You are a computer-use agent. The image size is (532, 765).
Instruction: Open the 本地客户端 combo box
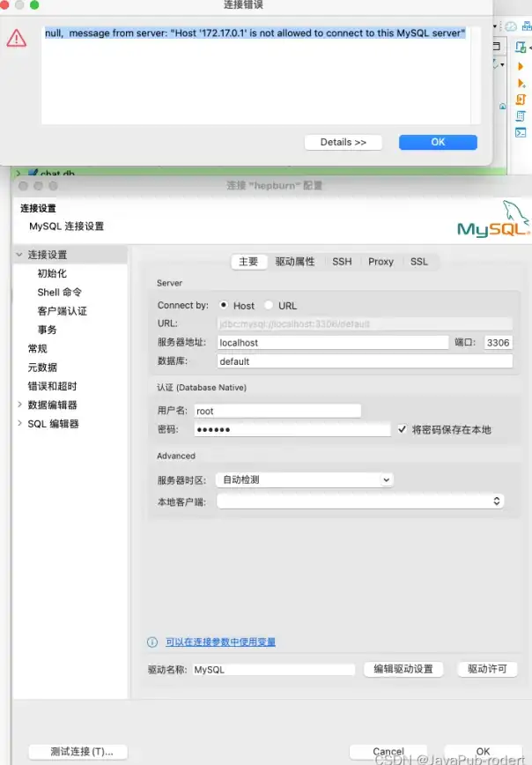tap(360, 501)
